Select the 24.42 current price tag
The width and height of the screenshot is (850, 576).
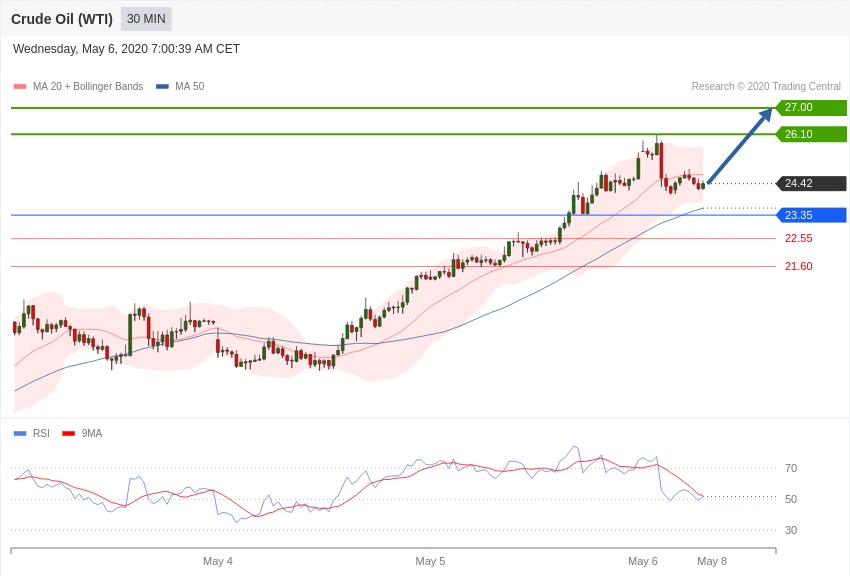click(x=811, y=184)
